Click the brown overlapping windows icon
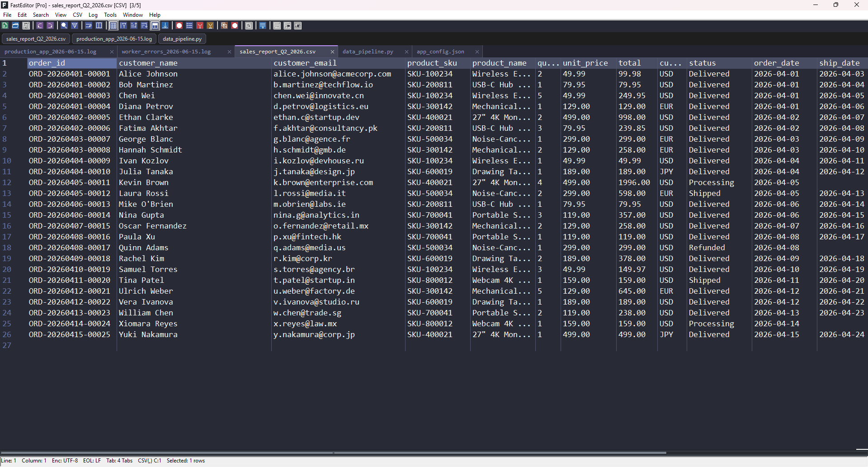This screenshot has width=868, height=467. click(x=224, y=26)
